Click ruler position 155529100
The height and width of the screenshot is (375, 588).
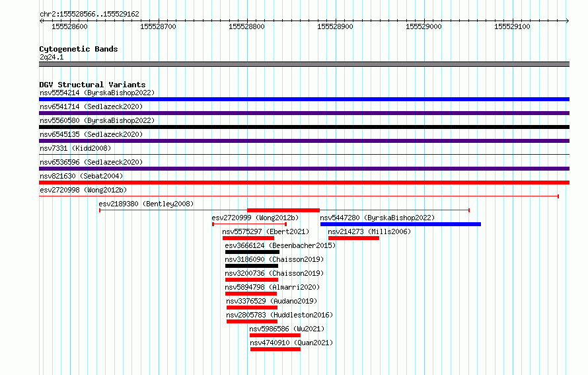coord(512,26)
